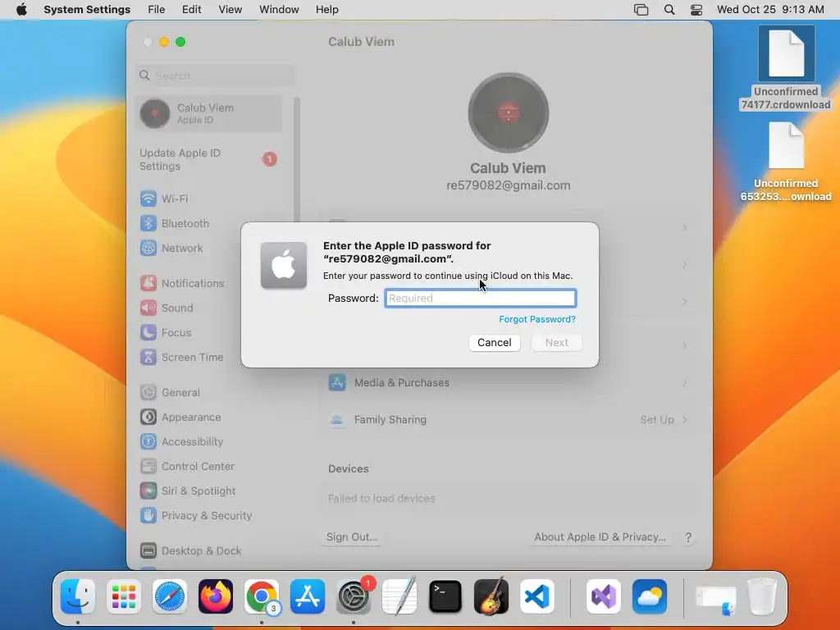Open Weather app from the Dock
The height and width of the screenshot is (630, 840).
click(x=650, y=596)
